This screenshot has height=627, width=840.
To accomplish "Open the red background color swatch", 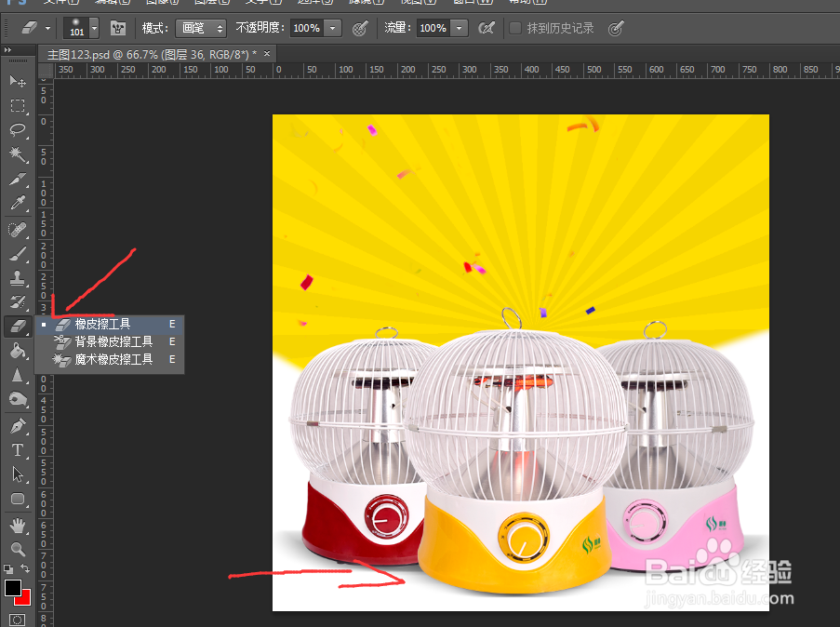I will [x=25, y=598].
